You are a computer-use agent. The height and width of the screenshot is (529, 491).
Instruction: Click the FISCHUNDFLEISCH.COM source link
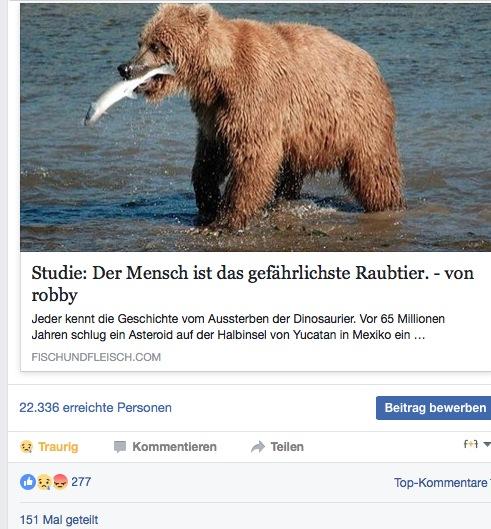point(96,357)
